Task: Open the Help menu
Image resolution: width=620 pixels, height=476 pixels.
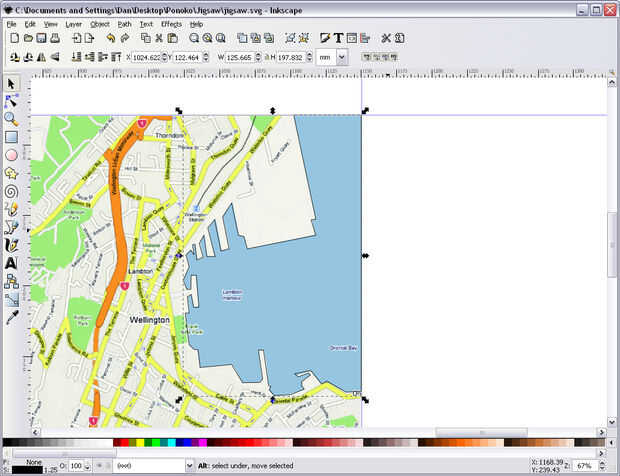Action: coord(197,24)
